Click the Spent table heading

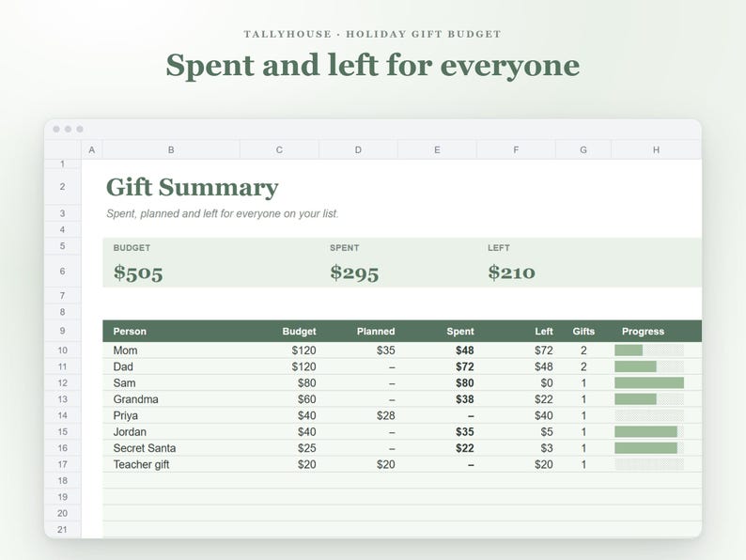click(x=460, y=331)
